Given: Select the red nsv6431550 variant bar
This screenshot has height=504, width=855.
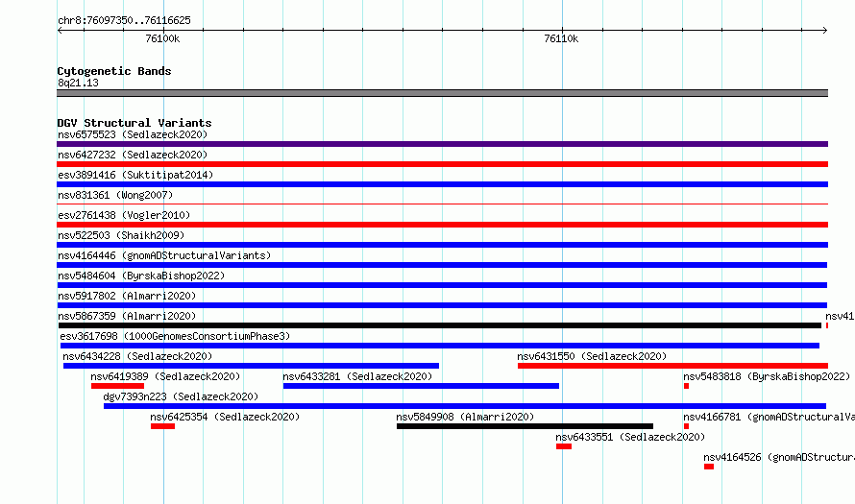Looking at the screenshot, I should 672,366.
